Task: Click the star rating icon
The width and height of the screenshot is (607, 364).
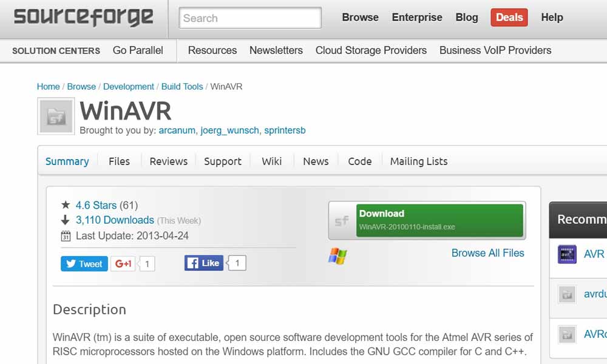Action: (66, 204)
